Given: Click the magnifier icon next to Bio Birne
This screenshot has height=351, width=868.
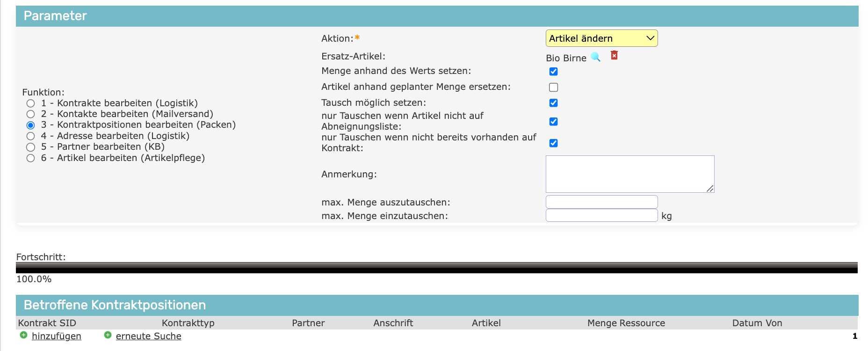Looking at the screenshot, I should (595, 57).
